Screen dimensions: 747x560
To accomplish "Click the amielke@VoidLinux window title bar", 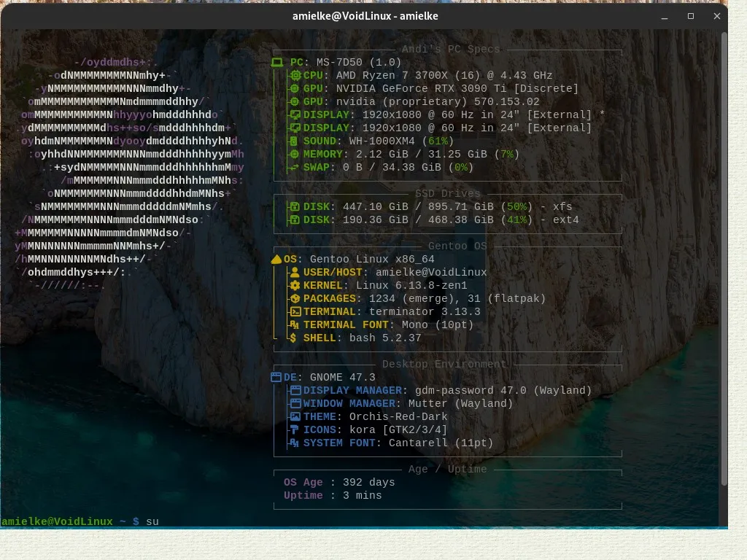I will 365,16.
